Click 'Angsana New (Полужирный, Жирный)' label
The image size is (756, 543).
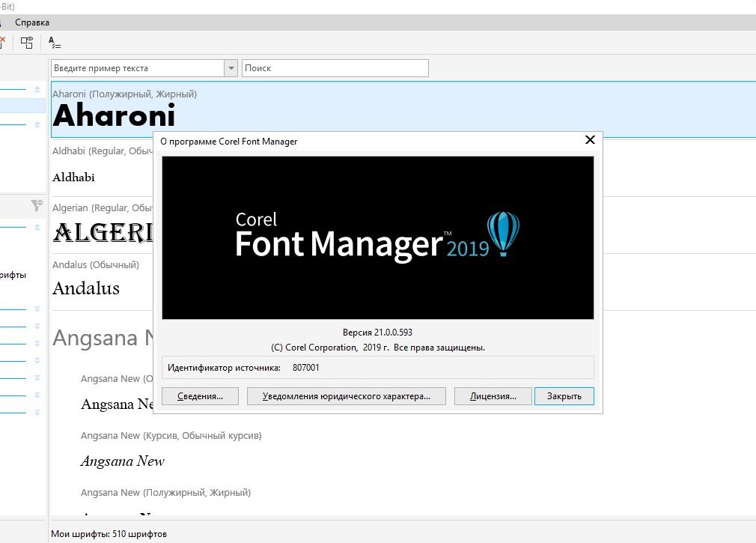[166, 492]
